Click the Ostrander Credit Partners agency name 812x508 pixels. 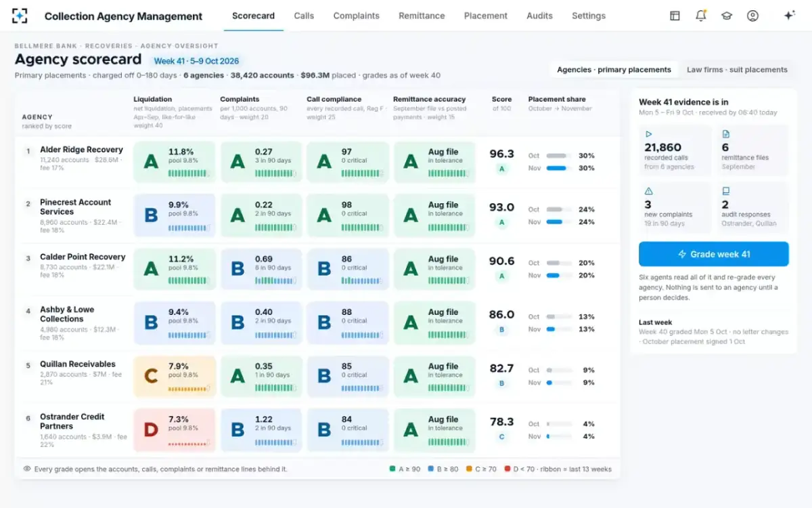72,421
